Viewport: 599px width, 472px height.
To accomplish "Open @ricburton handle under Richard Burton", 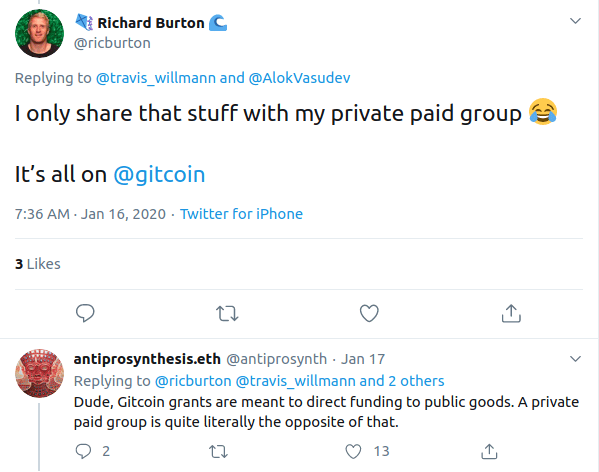I will (112, 43).
